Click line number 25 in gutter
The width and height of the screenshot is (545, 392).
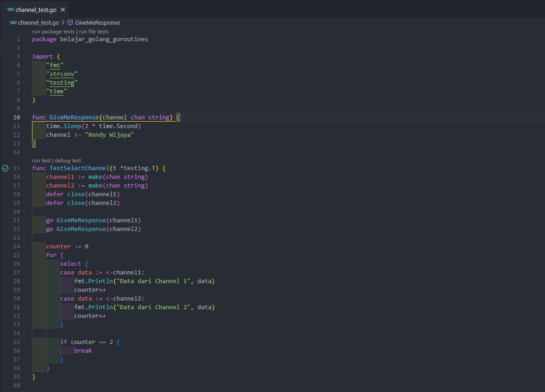pyautogui.click(x=16, y=255)
